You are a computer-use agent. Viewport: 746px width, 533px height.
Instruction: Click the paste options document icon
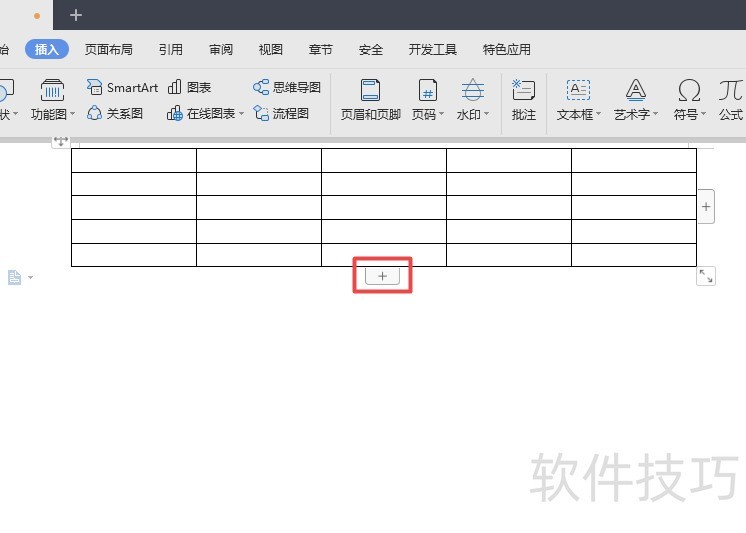(14, 277)
